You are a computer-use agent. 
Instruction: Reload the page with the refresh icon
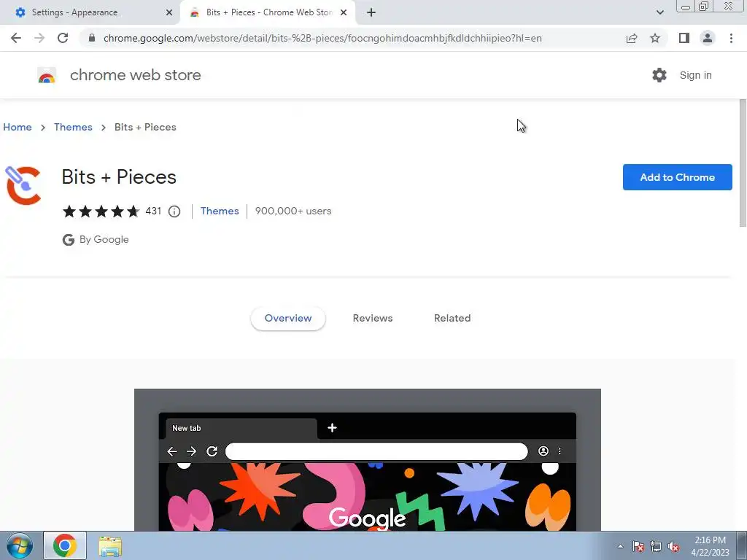63,38
